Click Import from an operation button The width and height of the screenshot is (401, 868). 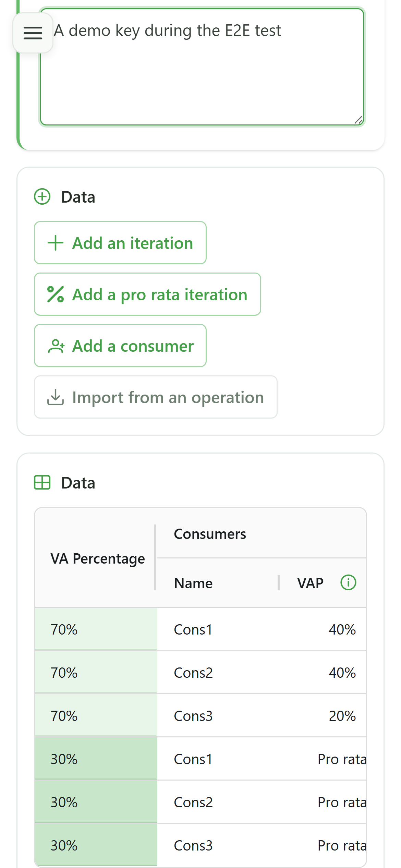tap(156, 397)
